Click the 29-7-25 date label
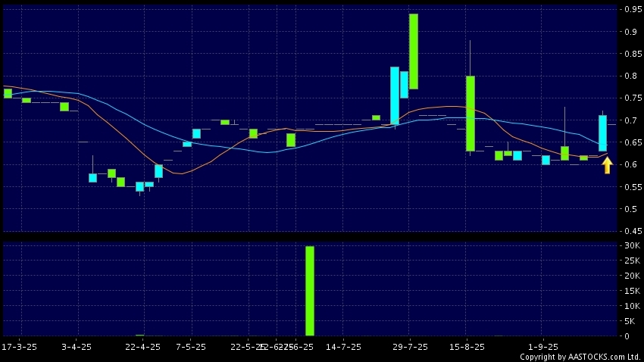Viewport: 644px width, 362px height. tap(410, 347)
